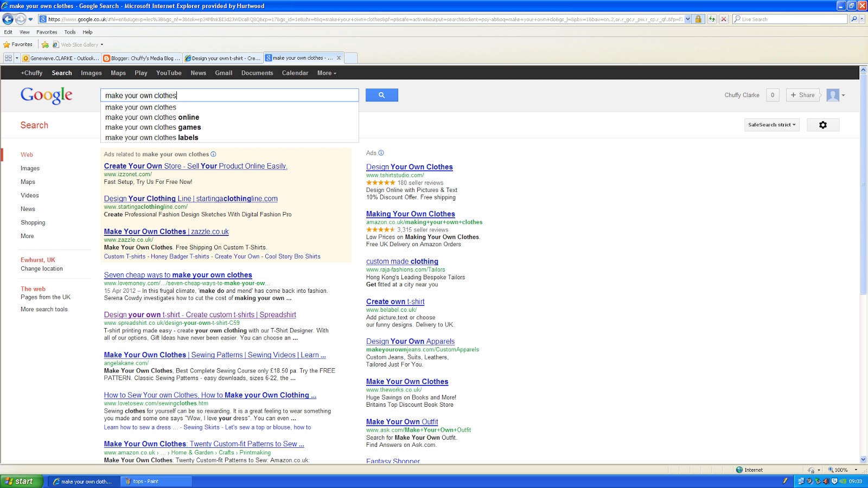Expand the address bar URL history dropdown
Screen dimensions: 868x488
click(688, 19)
